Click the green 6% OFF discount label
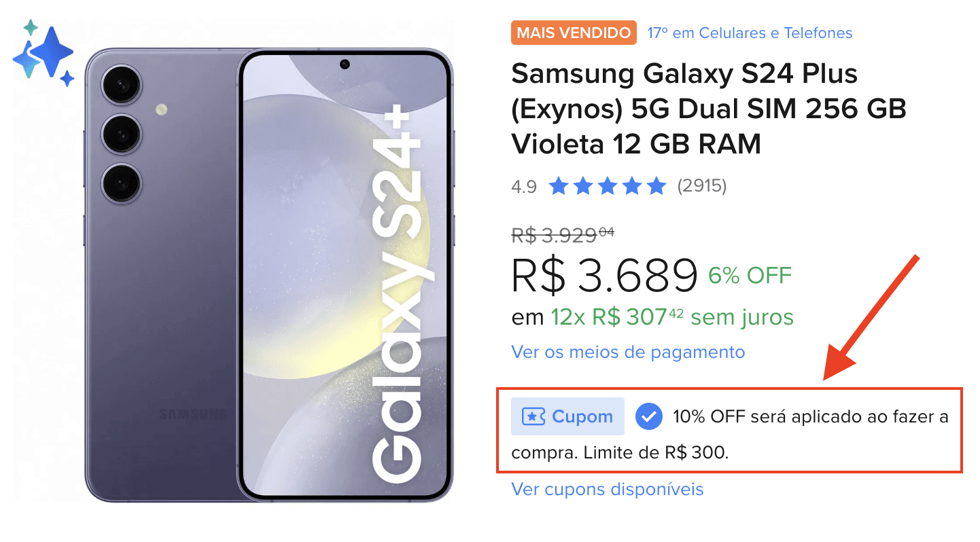The height and width of the screenshot is (542, 980). tap(750, 276)
